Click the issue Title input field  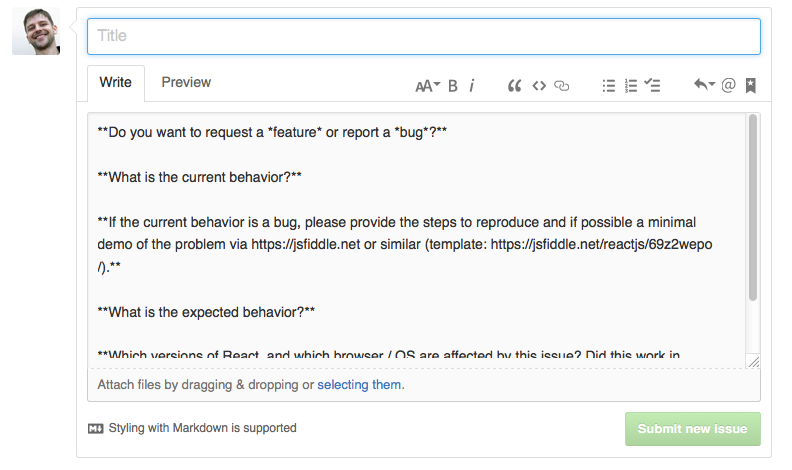[424, 36]
